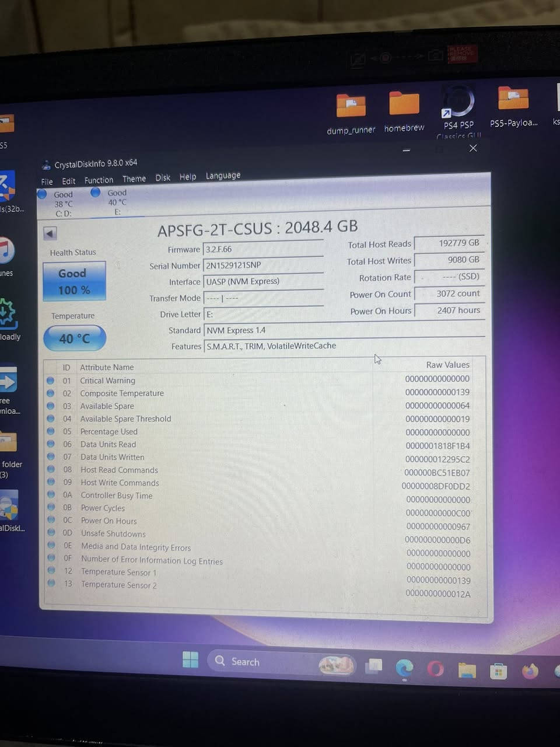Click the blue status dot of Available Spare
560x747 pixels.
point(50,406)
